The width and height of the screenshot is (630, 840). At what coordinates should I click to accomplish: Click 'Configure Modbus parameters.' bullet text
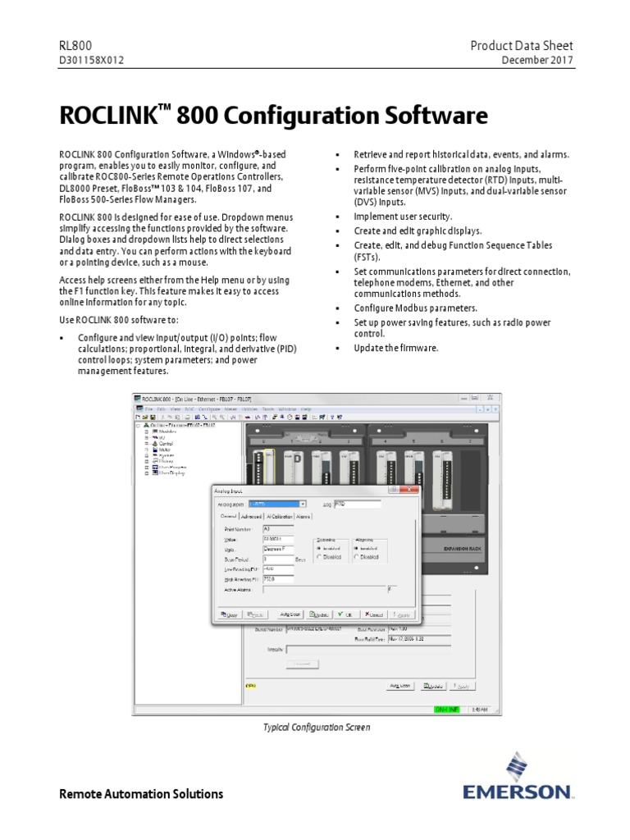415,308
